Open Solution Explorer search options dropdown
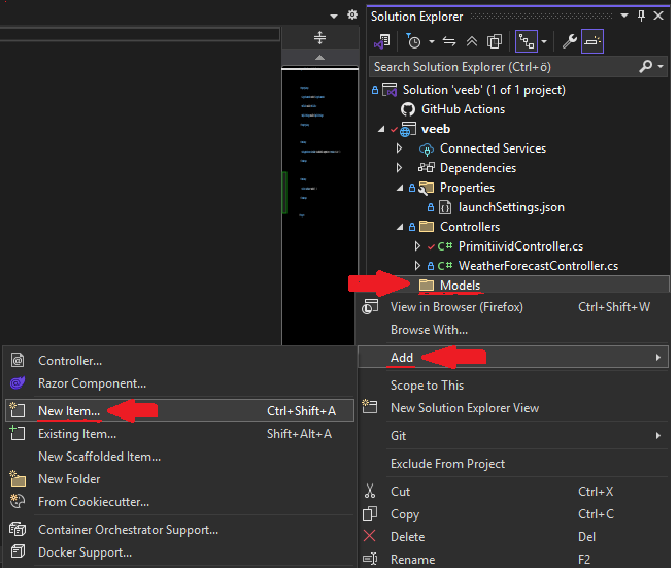Screen dimensions: 671x568 660,67
